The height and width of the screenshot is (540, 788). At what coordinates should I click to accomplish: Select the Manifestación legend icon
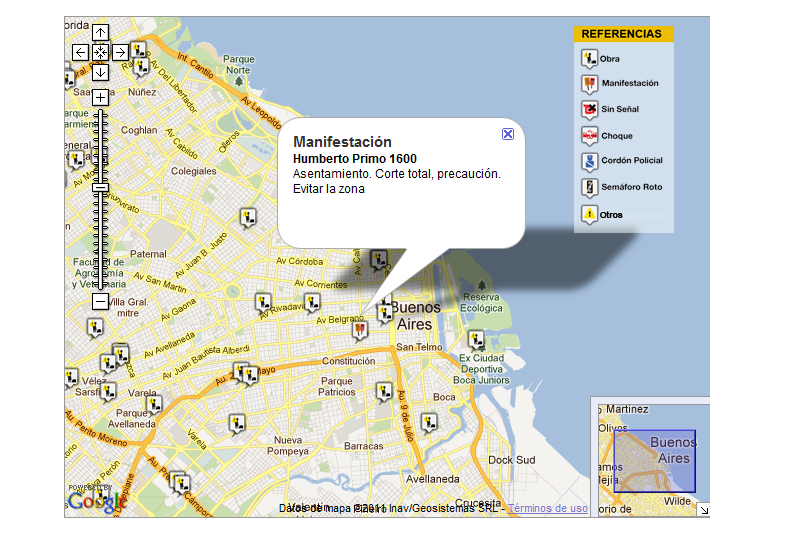(589, 84)
